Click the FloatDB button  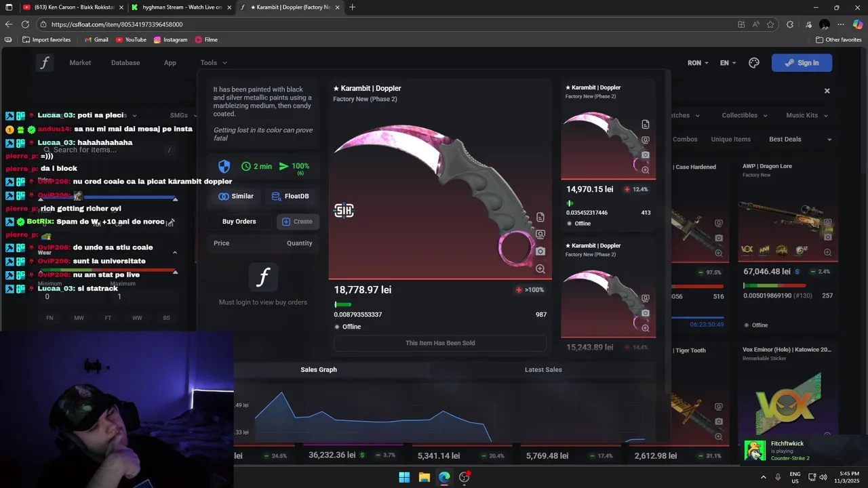pos(290,197)
